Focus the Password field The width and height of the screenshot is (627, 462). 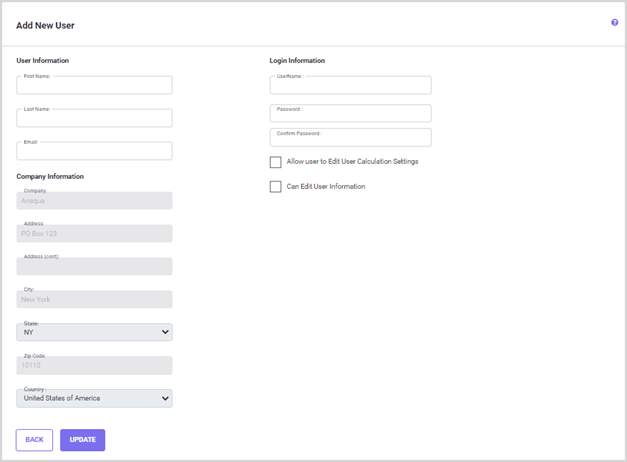click(350, 114)
